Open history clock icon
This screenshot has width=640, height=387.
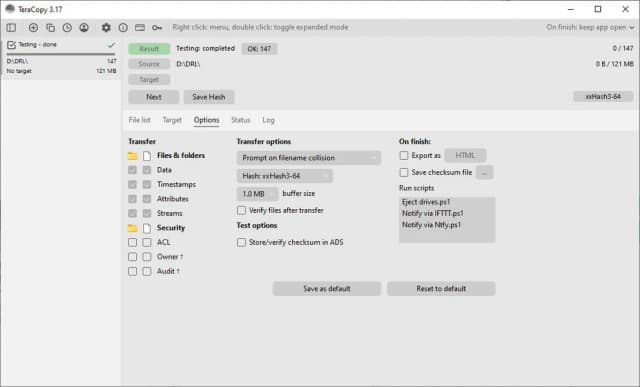tap(67, 27)
